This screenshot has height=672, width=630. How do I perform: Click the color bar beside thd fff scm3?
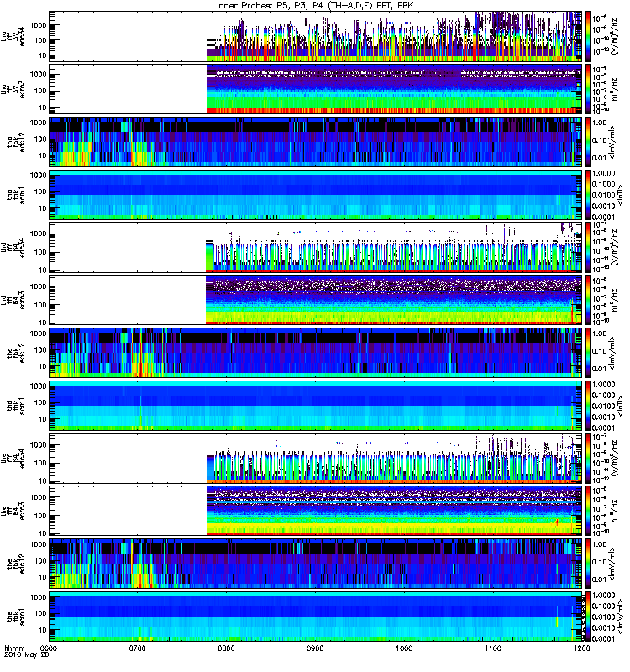[x=588, y=300]
